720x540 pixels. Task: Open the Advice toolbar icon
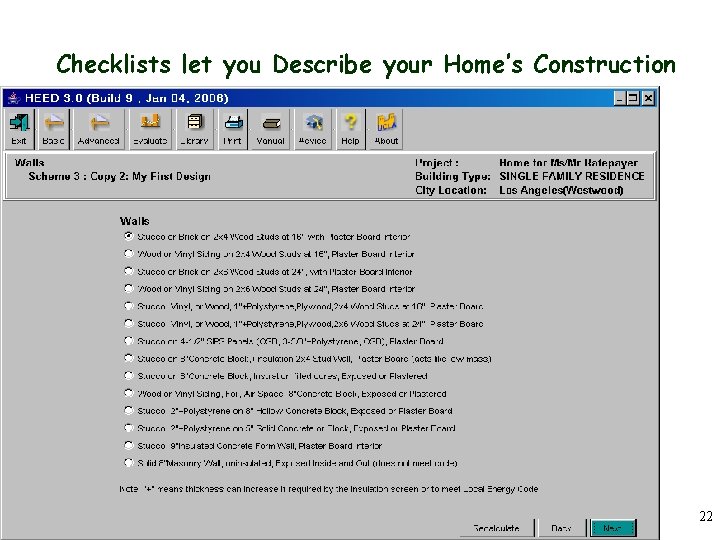(x=312, y=129)
